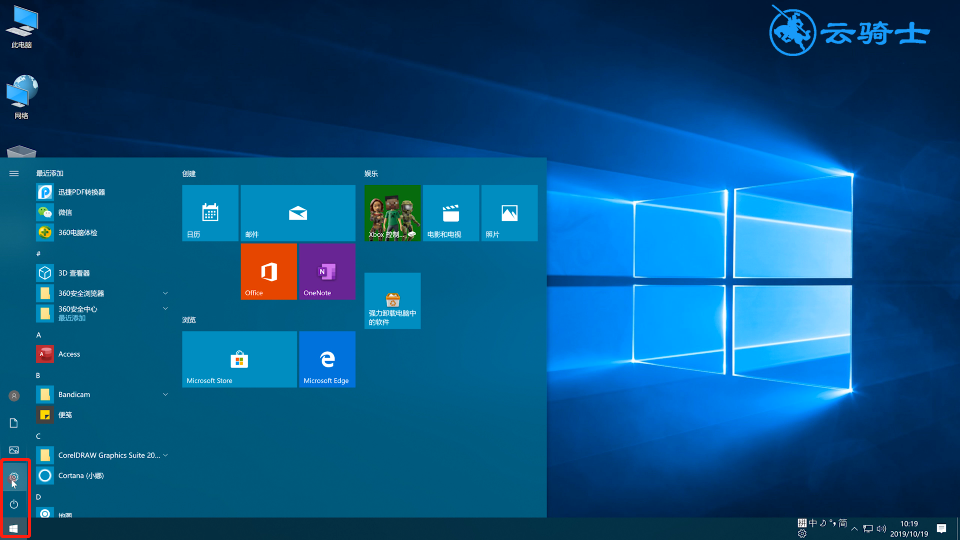Click the A letter index header
960x540 pixels.
pos(38,335)
